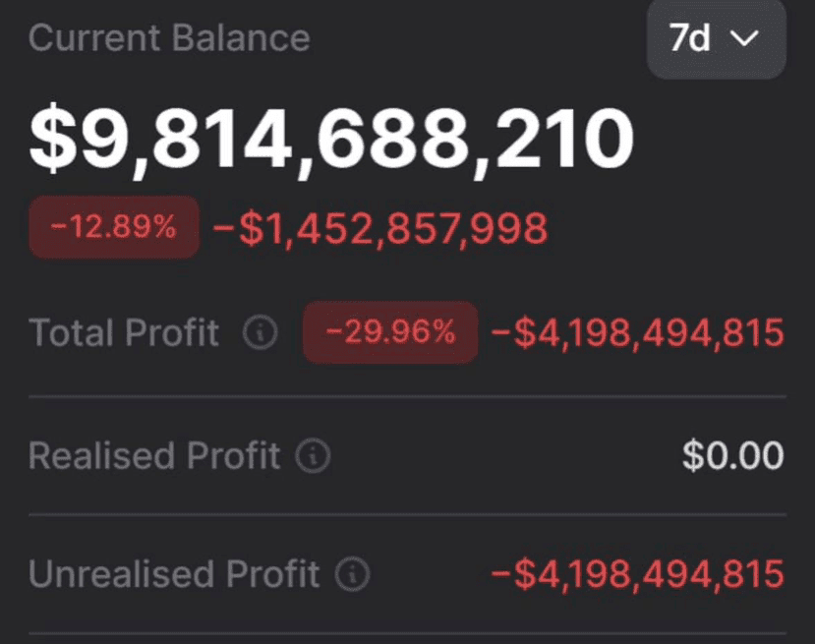
Task: Show info for Realised Profit
Action: [313, 455]
